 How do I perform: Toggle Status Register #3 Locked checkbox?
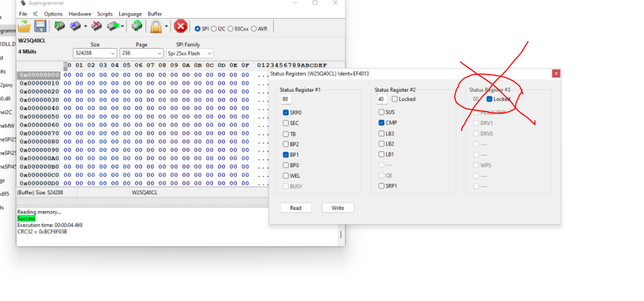(x=489, y=99)
